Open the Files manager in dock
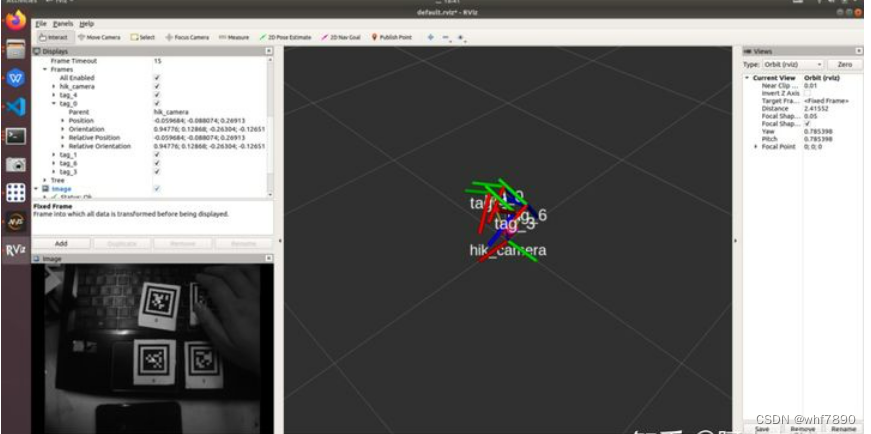Image resolution: width=871 pixels, height=434 pixels. click(16, 49)
